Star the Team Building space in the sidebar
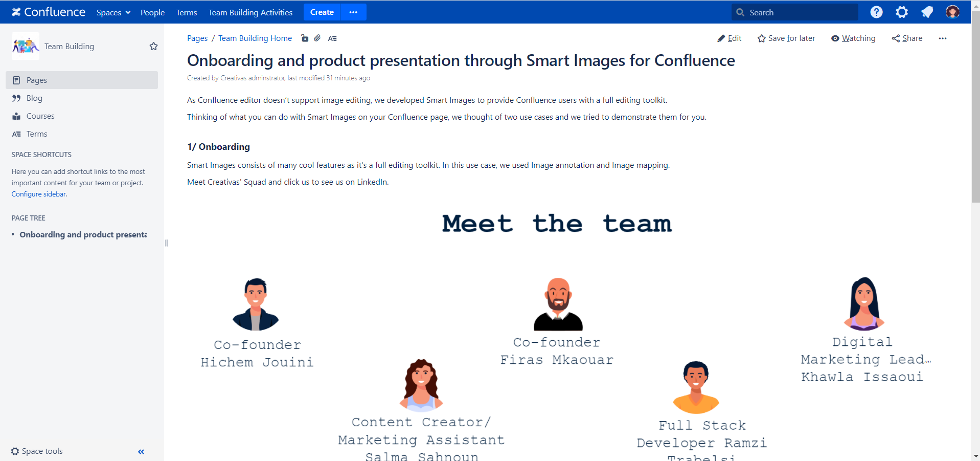Screen dimensions: 980x461 [x=153, y=47]
